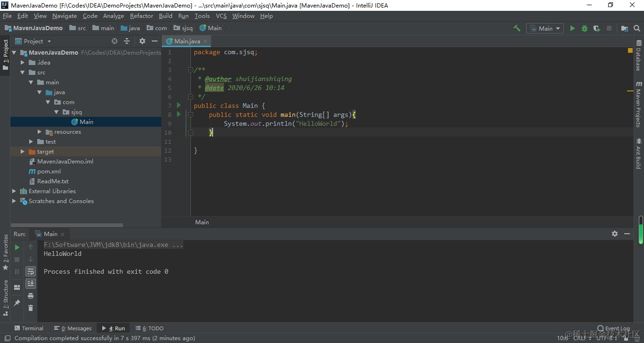644x343 pixels.
Task: Hide the Project tool window
Action: tap(154, 41)
